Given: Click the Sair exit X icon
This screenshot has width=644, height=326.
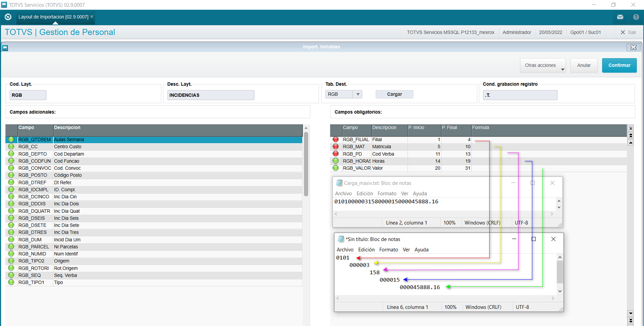Looking at the screenshot, I should 623,32.
